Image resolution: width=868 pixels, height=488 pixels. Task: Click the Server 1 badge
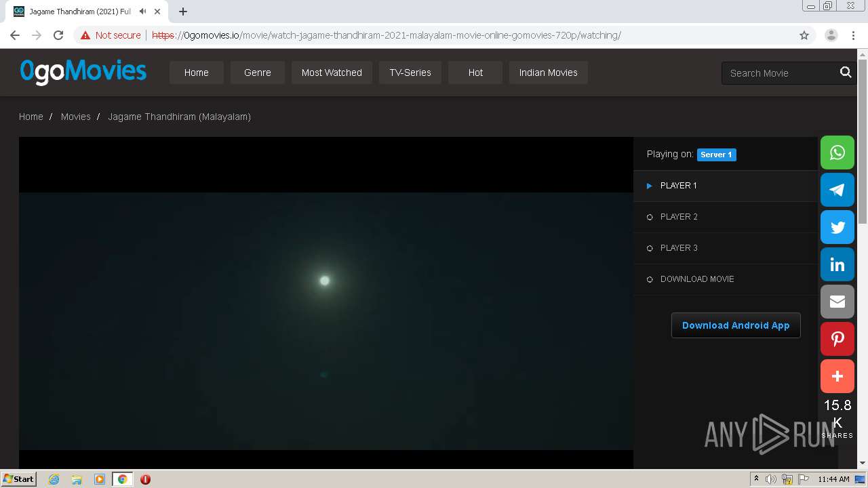pyautogui.click(x=716, y=155)
